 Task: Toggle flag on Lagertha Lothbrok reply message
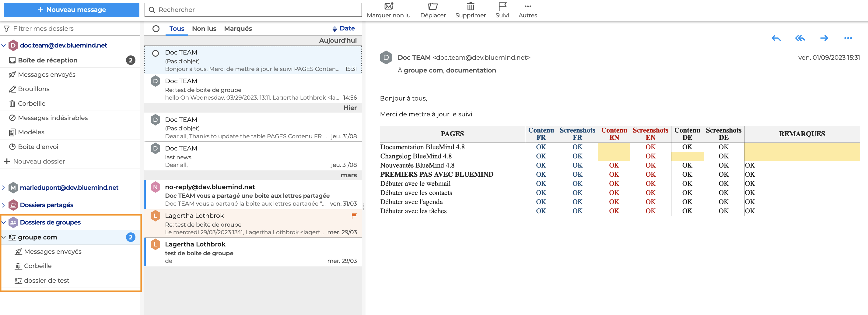(x=354, y=215)
